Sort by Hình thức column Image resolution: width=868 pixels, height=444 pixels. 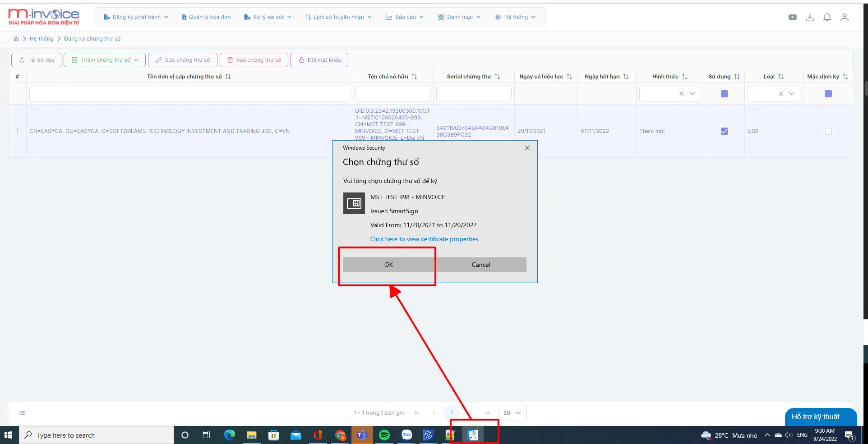click(x=685, y=77)
